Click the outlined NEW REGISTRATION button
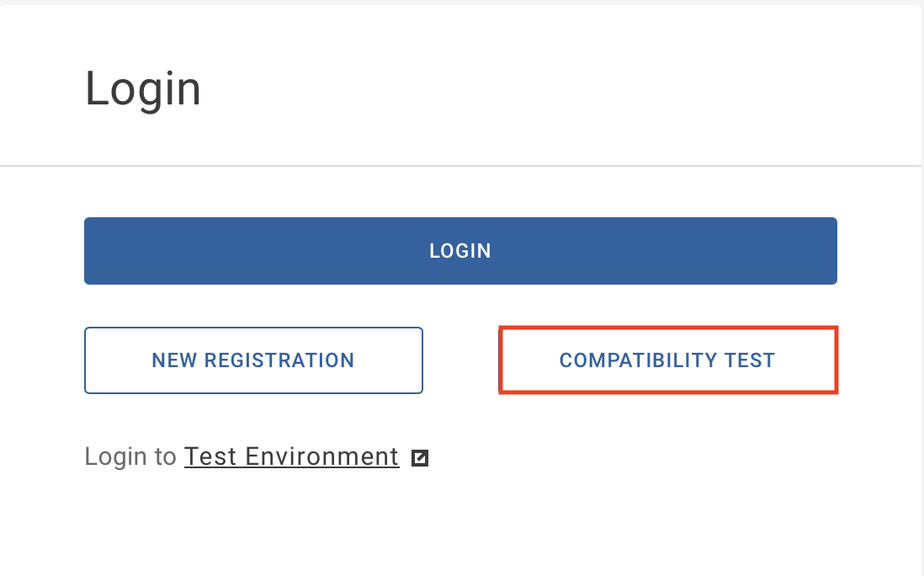Image resolution: width=924 pixels, height=576 pixels. 253,360
